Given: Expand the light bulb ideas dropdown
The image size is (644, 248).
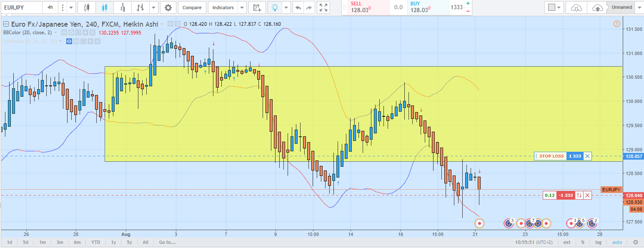Looking at the screenshot, I should tap(286, 8).
